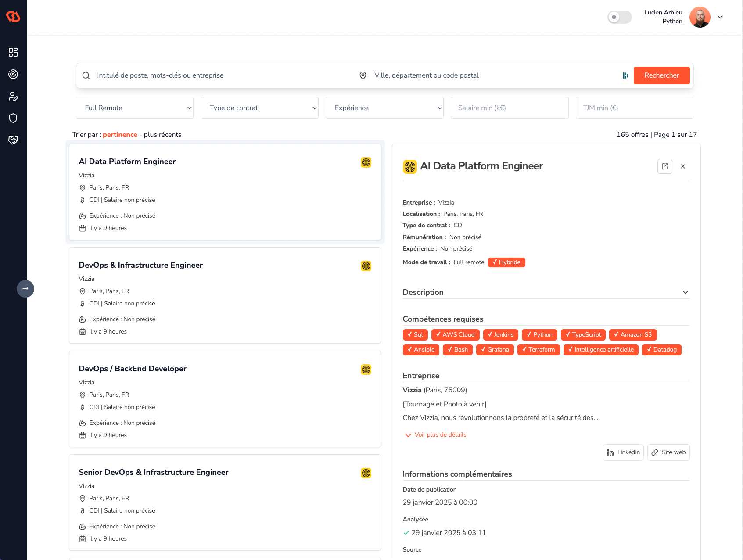
Task: Click the 165 offres page counter text
Action: tap(657, 135)
